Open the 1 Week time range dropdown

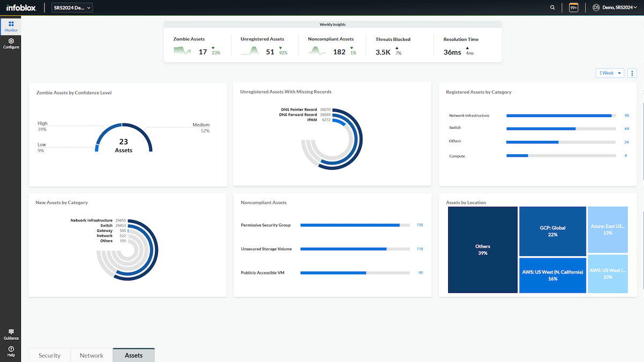tap(610, 73)
